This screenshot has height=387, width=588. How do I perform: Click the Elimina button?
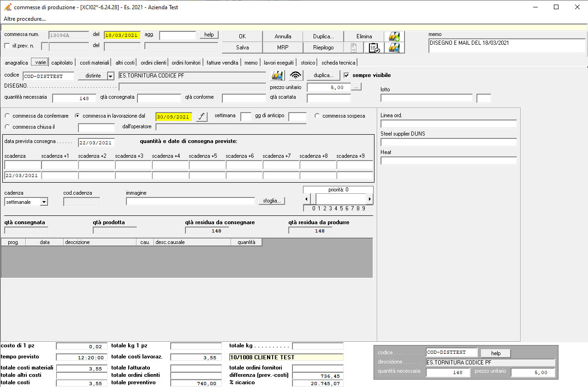[x=364, y=36]
